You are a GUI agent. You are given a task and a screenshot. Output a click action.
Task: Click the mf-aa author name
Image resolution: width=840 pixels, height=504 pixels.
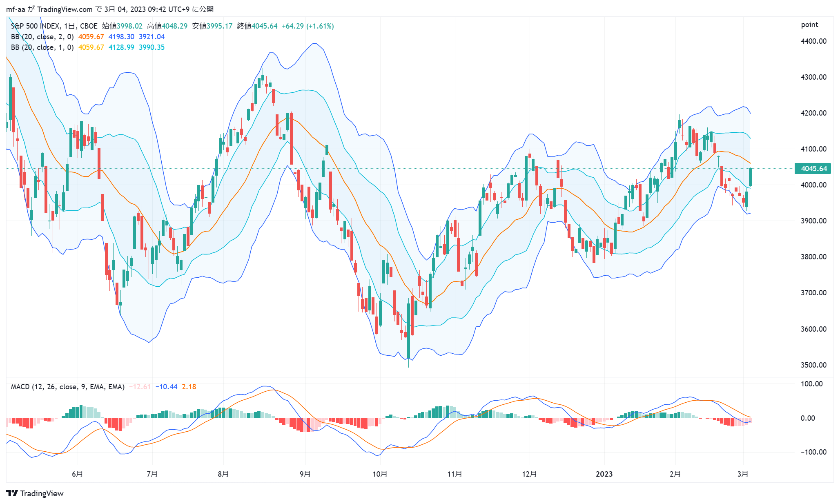(x=15, y=9)
